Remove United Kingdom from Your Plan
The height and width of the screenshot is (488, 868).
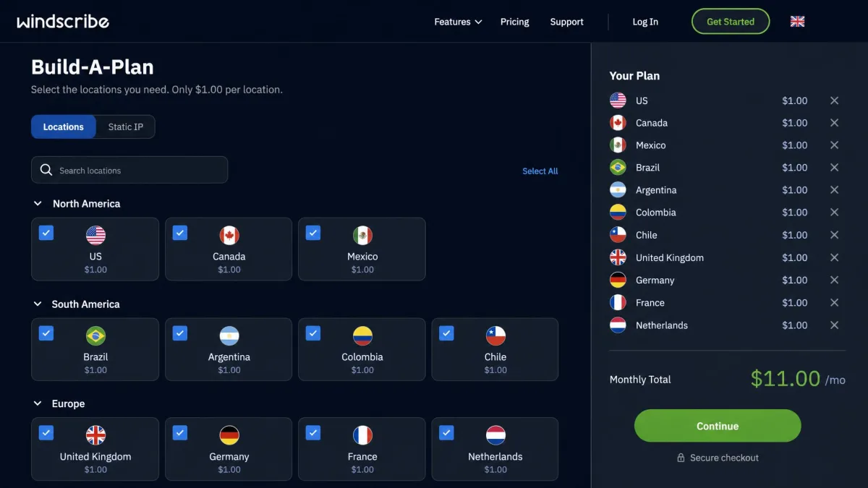tap(834, 257)
